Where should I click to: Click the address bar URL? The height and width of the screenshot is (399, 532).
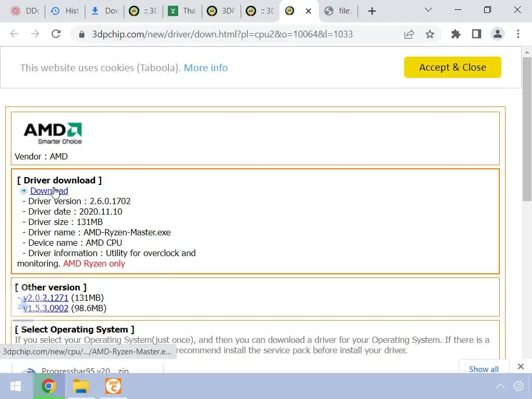tap(222, 34)
